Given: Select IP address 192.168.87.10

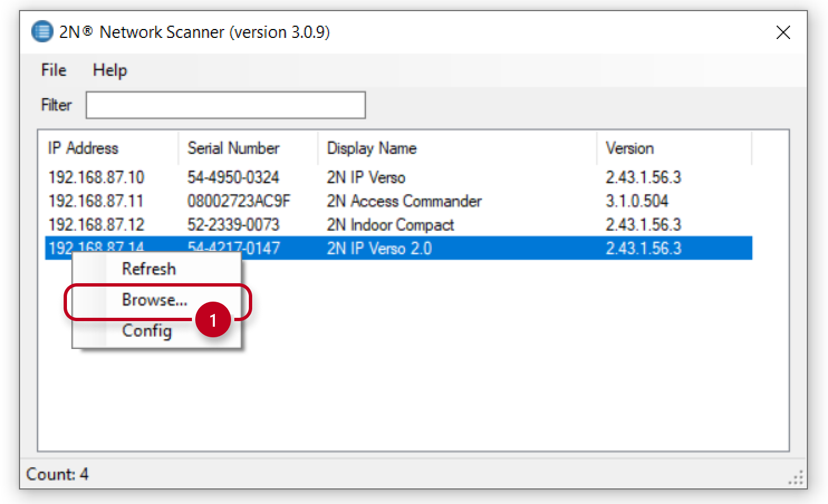Looking at the screenshot, I should click(97, 177).
